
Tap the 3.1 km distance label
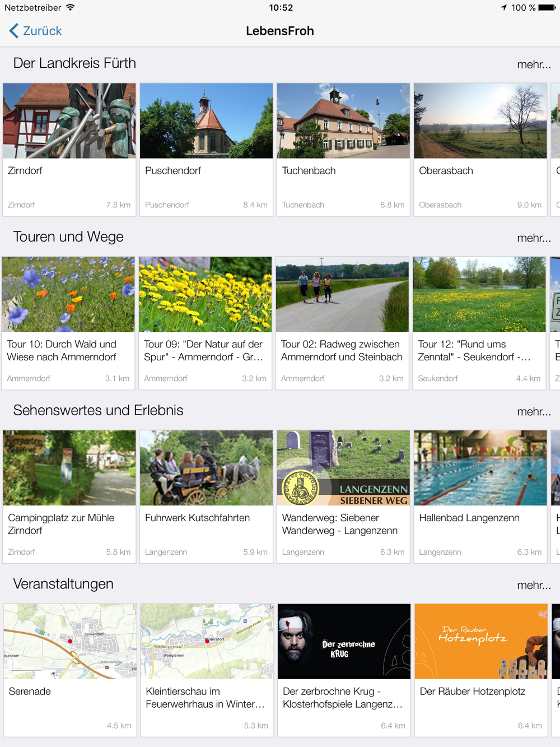(x=117, y=379)
